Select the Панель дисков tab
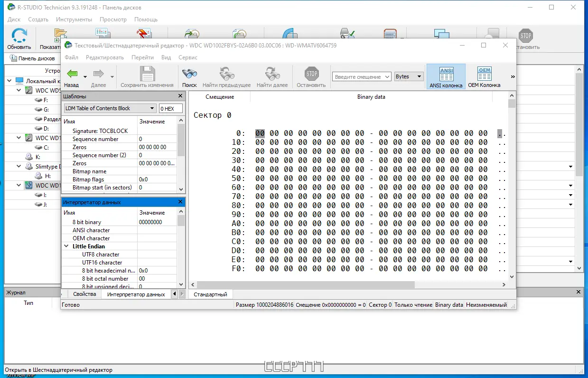Screen dimensions: 588x378 [32, 58]
